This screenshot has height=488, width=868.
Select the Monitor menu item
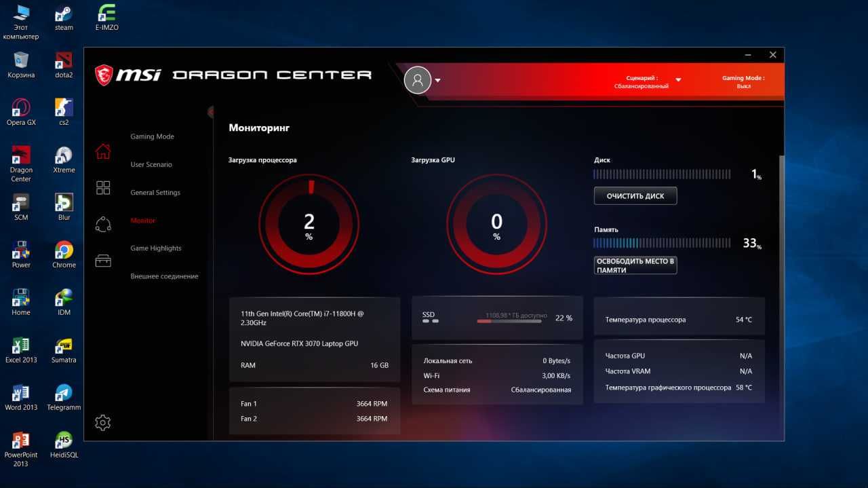click(x=143, y=221)
